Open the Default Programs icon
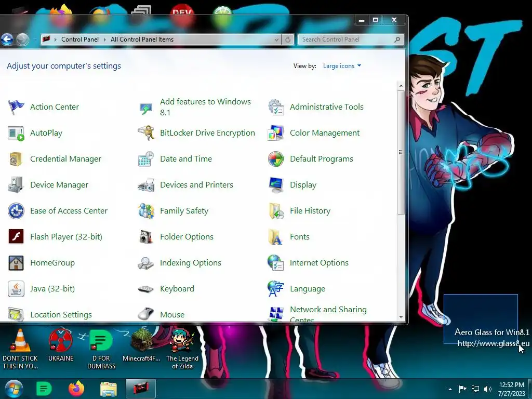Image resolution: width=532 pixels, height=399 pixels. tap(276, 159)
